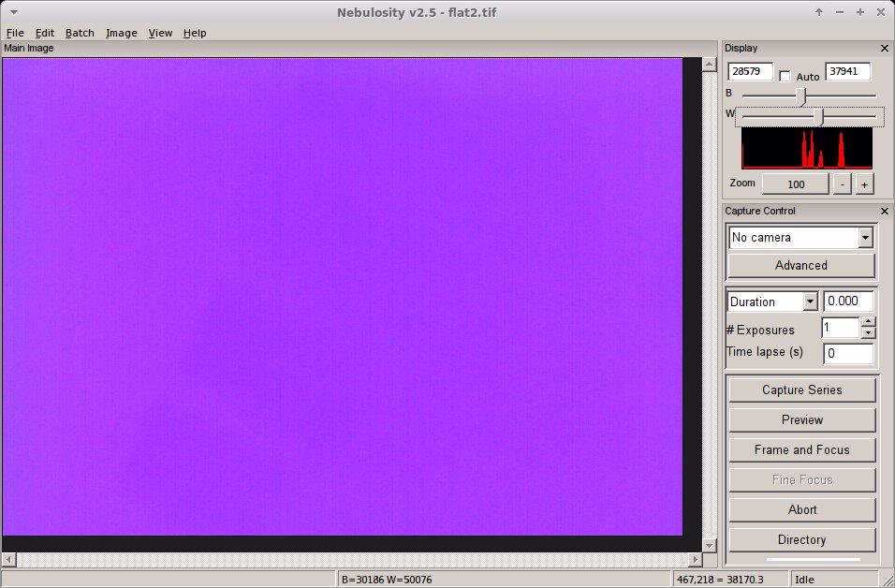Click the Capture Series button
Viewport: 895px width, 588px height.
[x=801, y=390]
